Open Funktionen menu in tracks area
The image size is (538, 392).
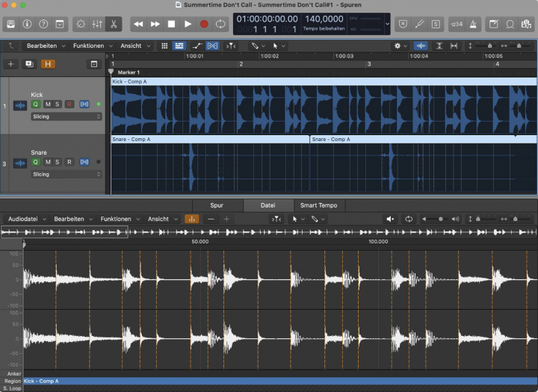[x=93, y=46]
